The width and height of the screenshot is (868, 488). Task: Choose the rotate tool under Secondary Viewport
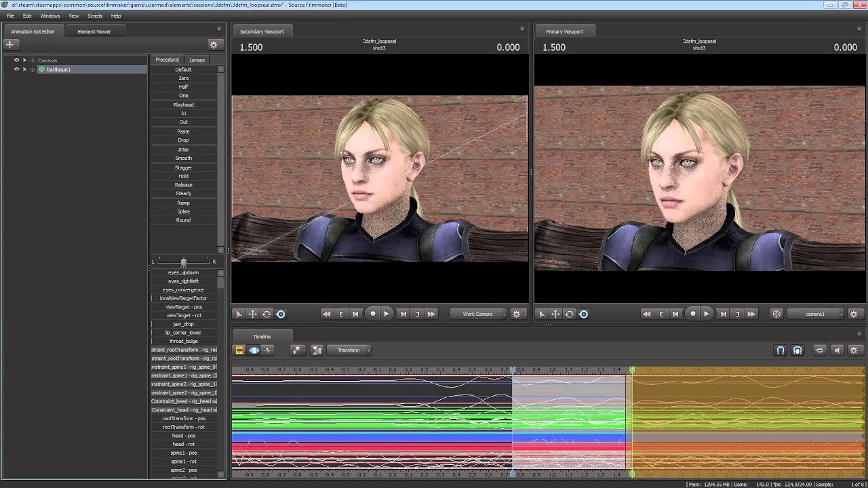(267, 314)
